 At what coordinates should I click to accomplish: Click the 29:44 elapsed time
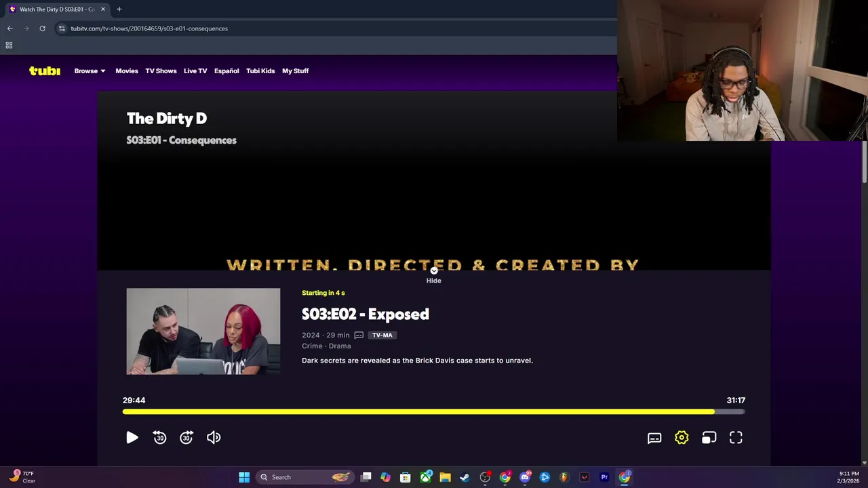[134, 401]
